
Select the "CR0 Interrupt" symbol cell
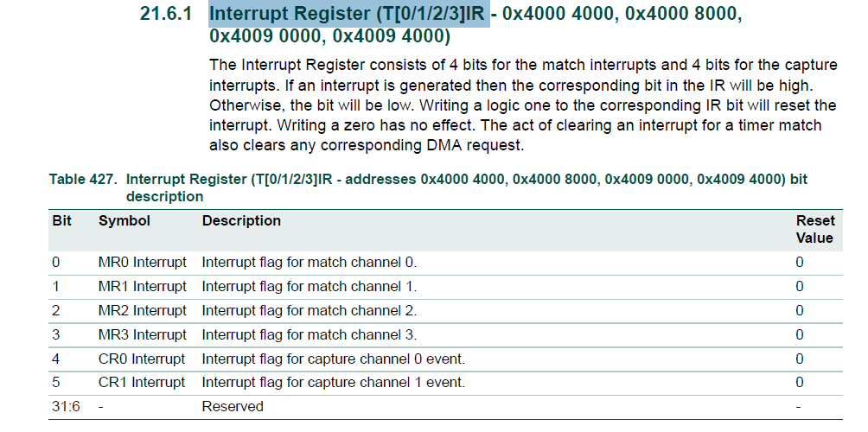click(142, 359)
